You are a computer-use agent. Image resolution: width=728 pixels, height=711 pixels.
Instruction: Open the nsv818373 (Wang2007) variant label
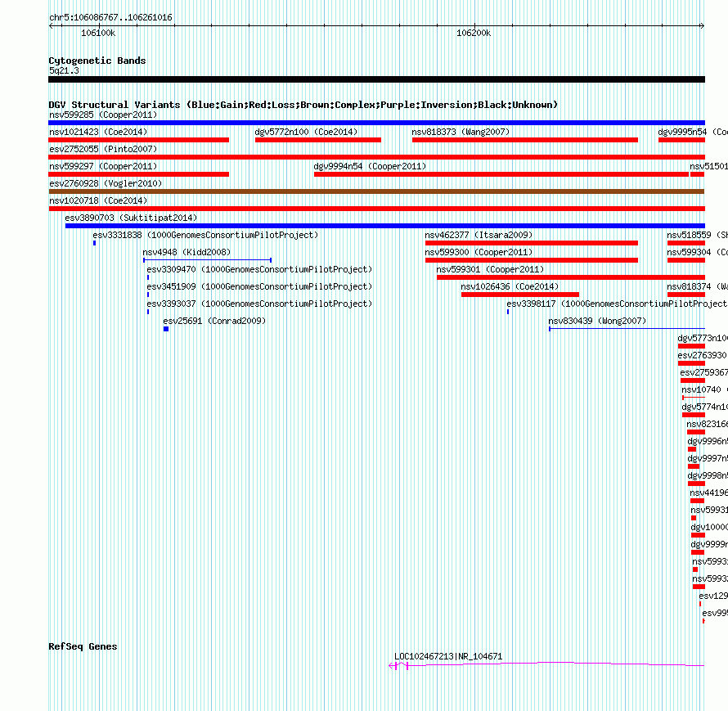(461, 132)
